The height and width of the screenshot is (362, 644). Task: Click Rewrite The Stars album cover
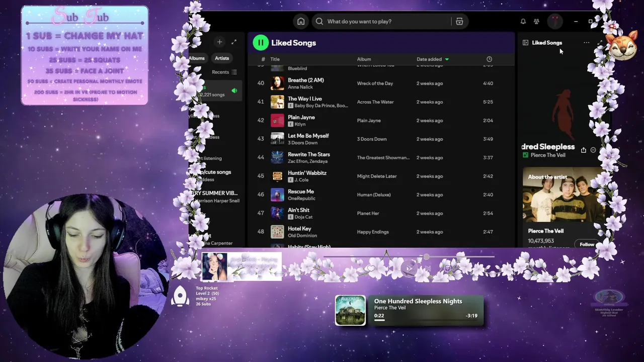[277, 158]
